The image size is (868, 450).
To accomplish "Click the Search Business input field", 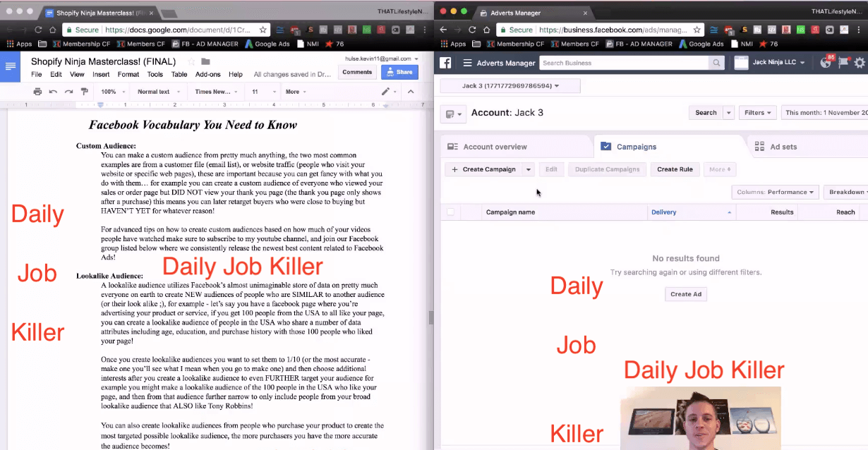I will [x=625, y=63].
